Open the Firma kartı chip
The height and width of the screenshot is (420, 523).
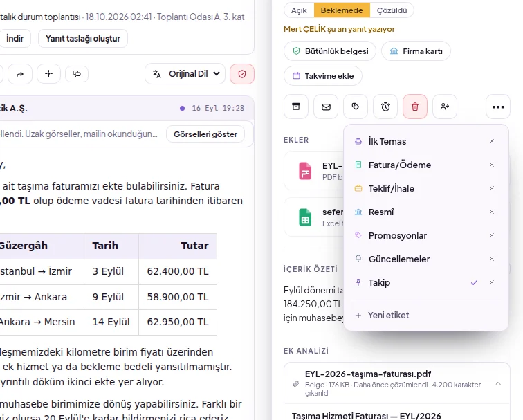point(416,51)
